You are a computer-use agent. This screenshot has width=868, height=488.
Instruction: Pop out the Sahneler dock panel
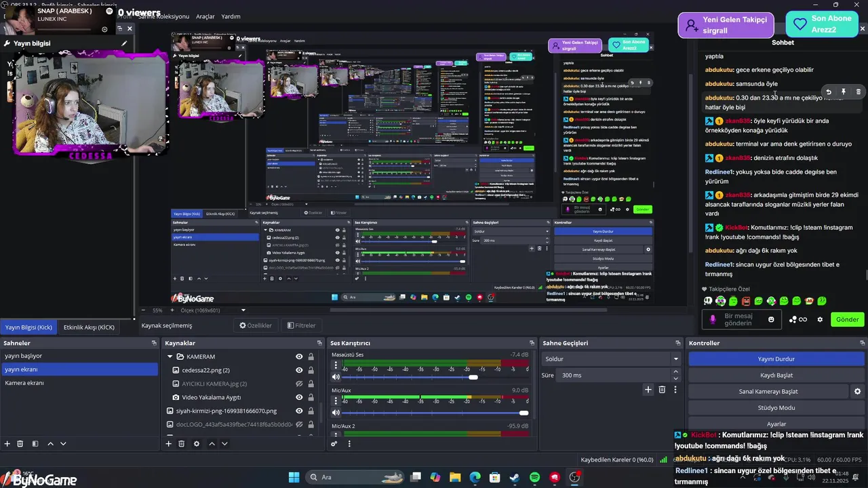tap(154, 343)
